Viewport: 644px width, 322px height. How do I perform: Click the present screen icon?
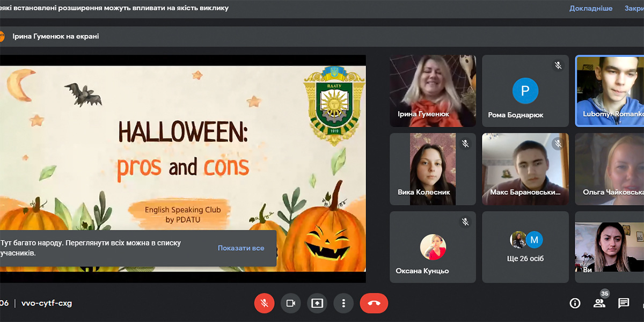click(x=317, y=303)
